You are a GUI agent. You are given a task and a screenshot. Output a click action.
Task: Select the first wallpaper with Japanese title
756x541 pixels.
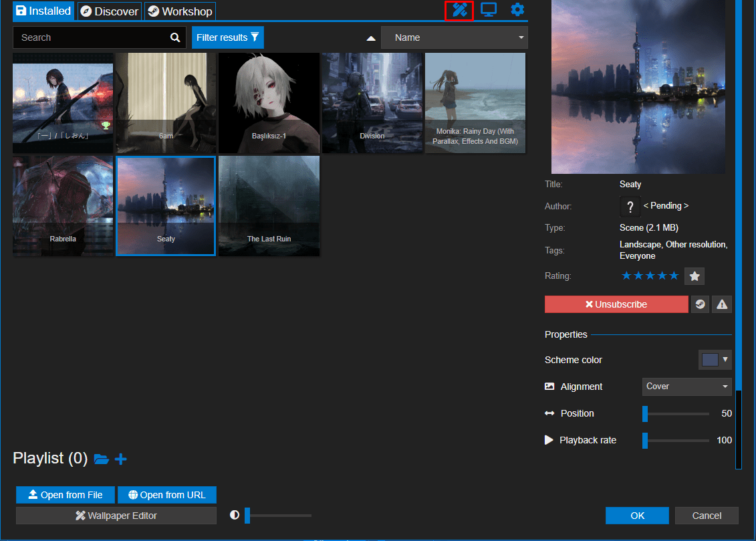click(63, 103)
